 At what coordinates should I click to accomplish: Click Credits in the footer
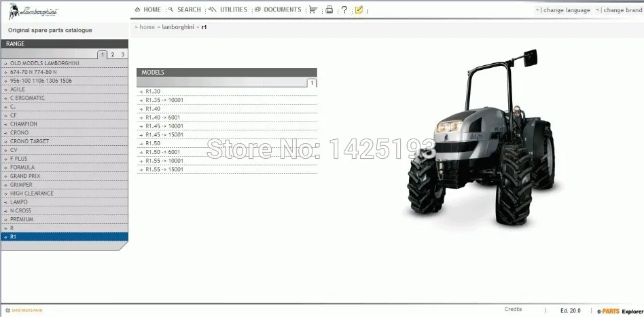[513, 310]
